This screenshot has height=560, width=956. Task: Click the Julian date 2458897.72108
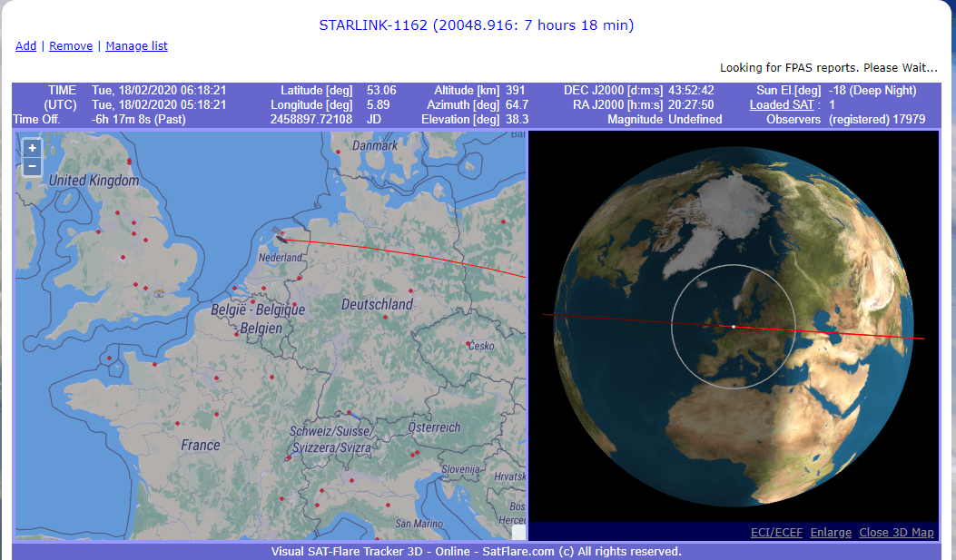310,120
